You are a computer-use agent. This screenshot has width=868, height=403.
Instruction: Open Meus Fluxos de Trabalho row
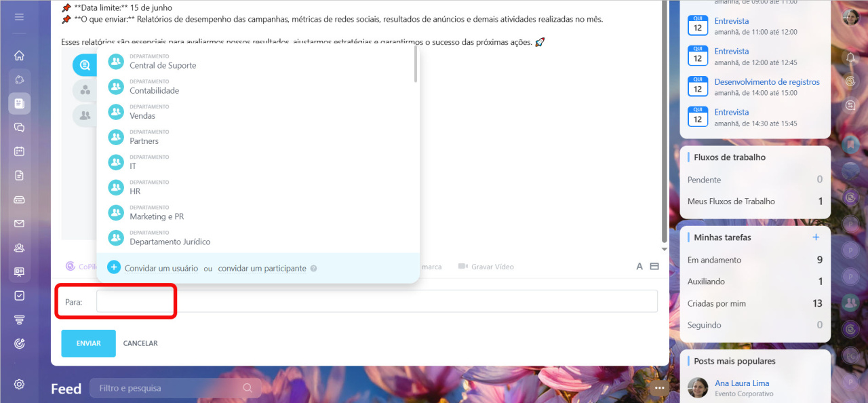click(755, 201)
